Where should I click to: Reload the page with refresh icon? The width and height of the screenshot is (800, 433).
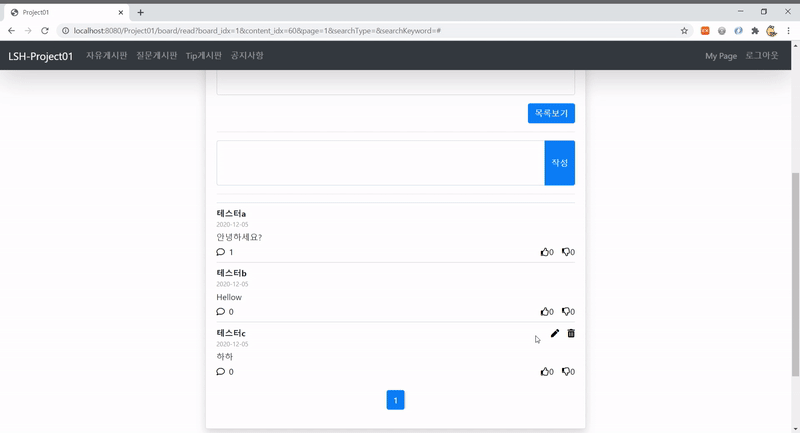click(45, 31)
